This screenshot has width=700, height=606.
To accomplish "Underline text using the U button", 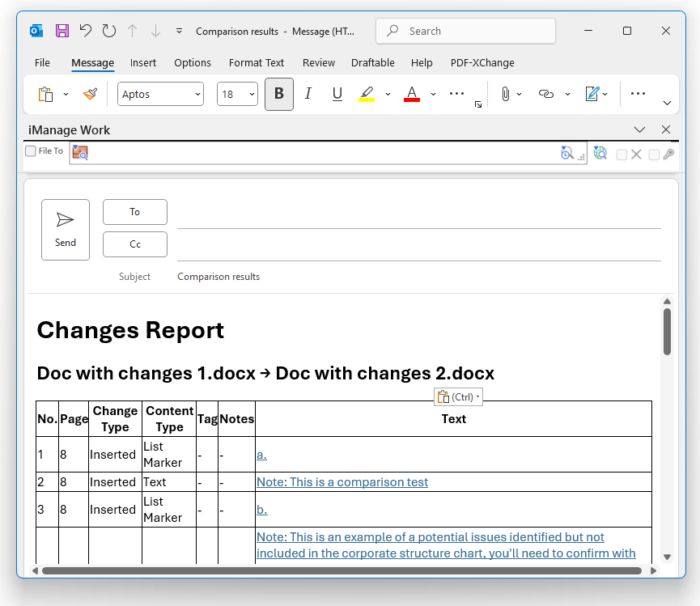I will (x=337, y=94).
